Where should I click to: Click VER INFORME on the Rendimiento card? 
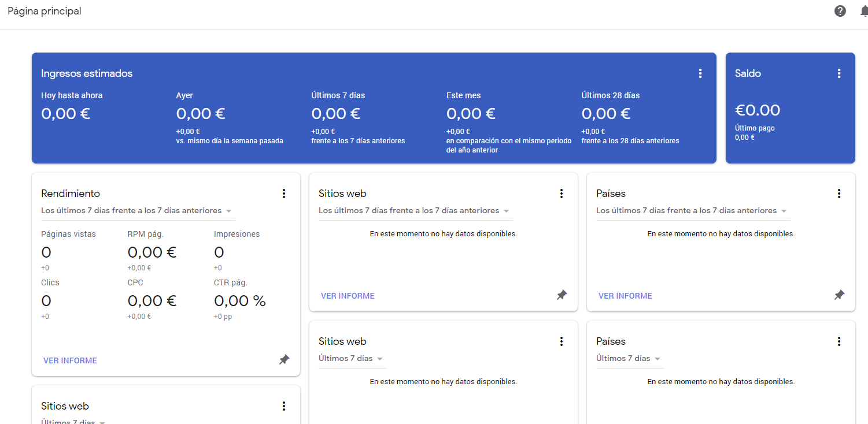click(70, 360)
